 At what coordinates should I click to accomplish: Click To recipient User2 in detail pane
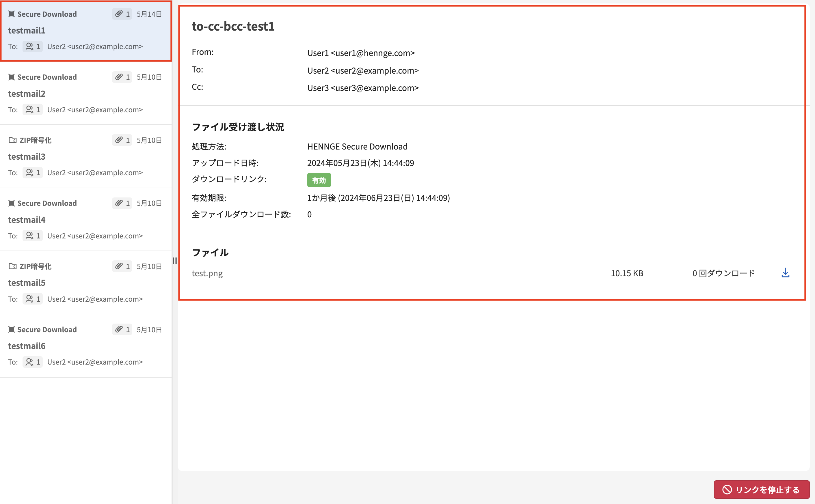point(363,70)
